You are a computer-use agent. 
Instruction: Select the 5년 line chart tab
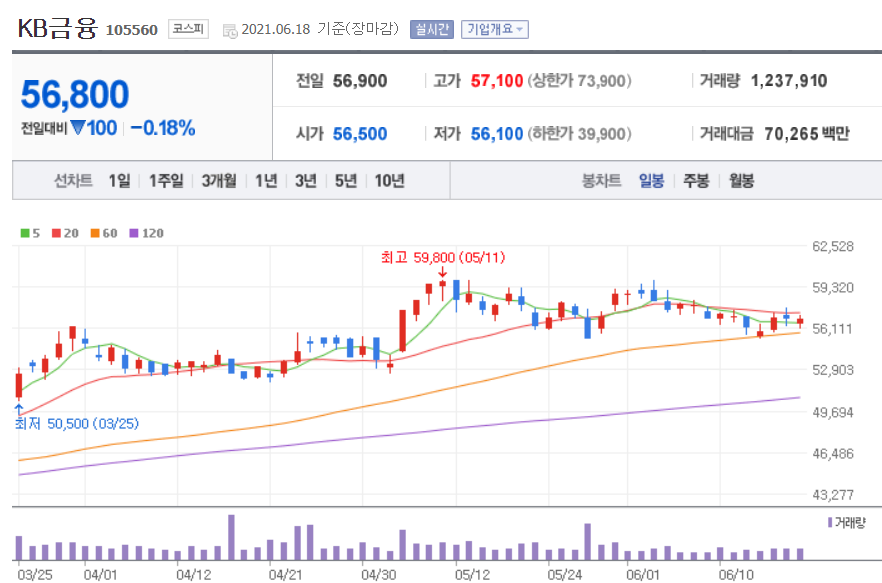346,181
